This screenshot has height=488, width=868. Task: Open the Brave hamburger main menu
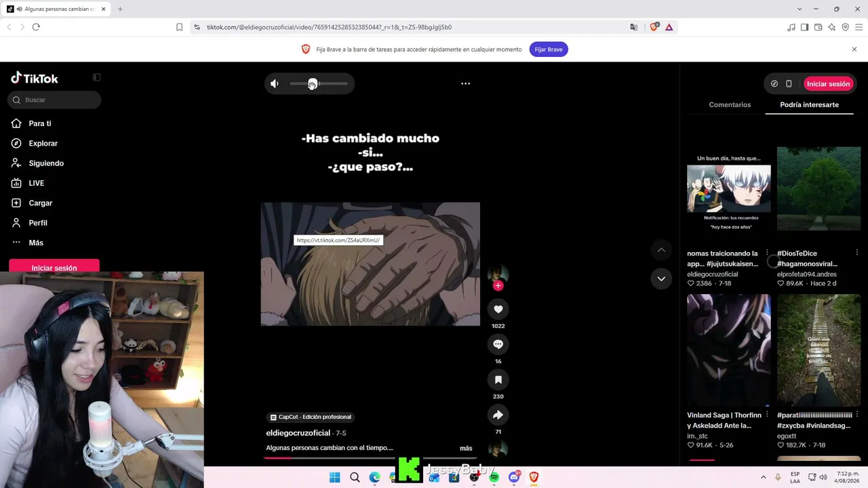859,27
